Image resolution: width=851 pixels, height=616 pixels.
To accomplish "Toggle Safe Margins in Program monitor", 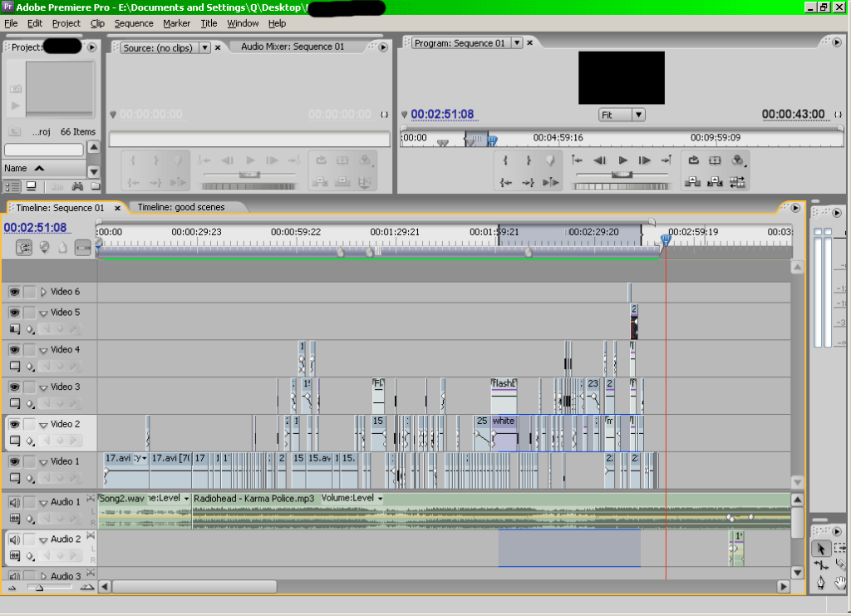I will point(715,160).
